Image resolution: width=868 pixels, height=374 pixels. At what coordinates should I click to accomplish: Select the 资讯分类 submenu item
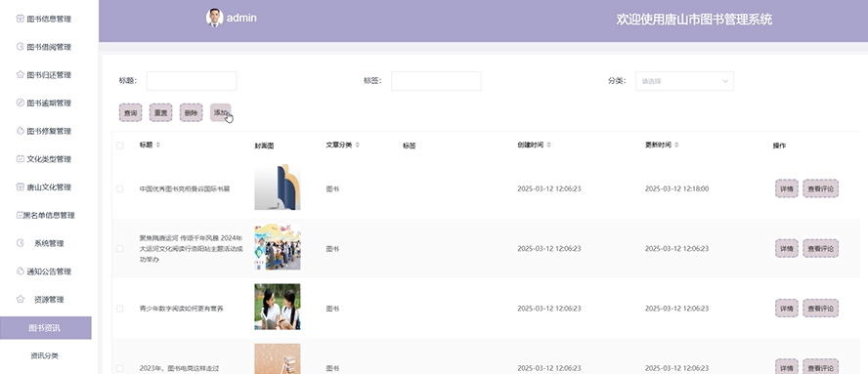[x=44, y=355]
